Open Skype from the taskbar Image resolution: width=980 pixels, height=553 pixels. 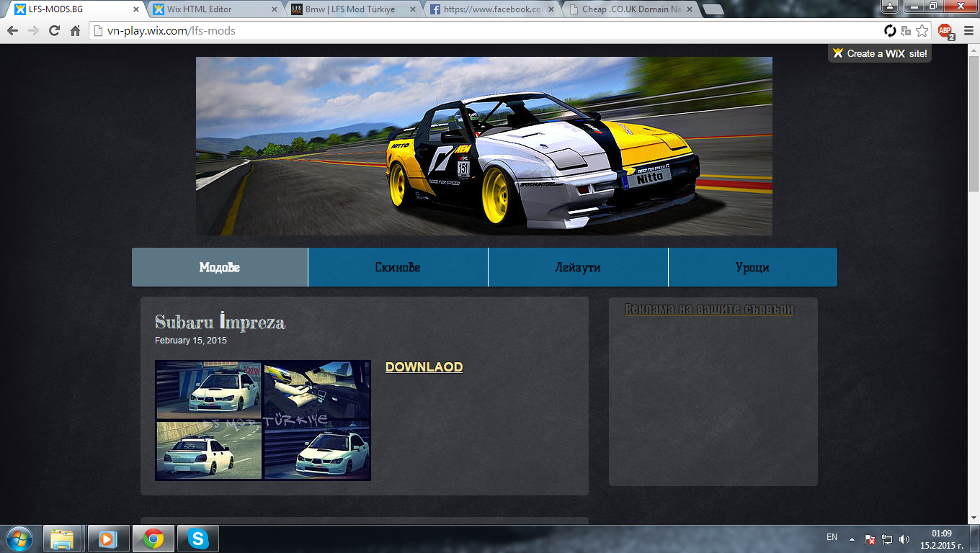pos(198,539)
